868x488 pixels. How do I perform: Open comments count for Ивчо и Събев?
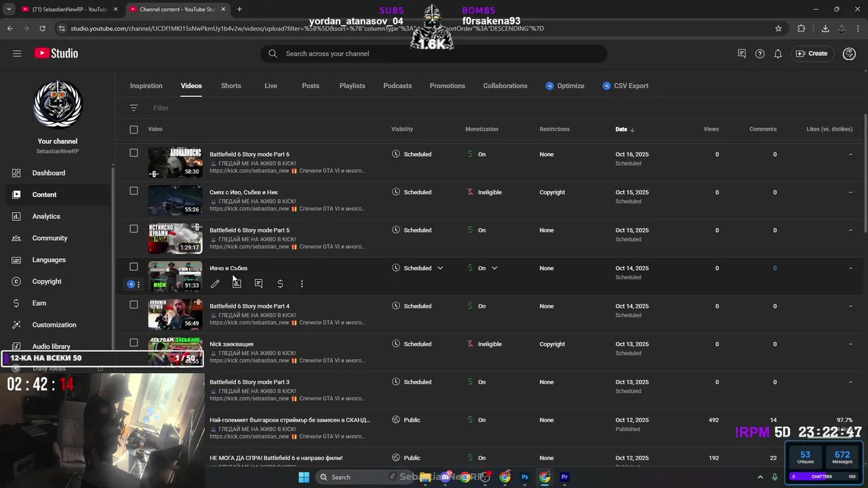775,268
